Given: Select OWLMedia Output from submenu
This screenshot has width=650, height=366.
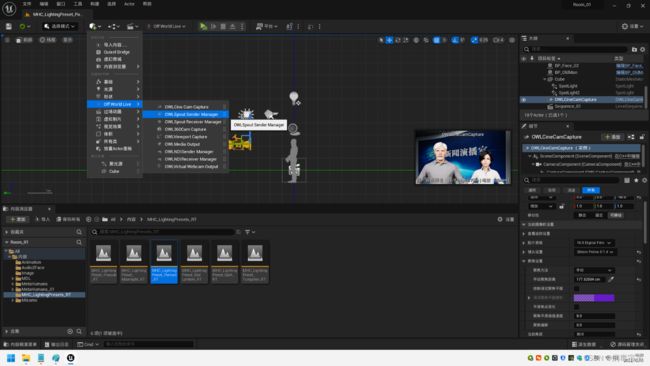Looking at the screenshot, I should click(x=185, y=144).
